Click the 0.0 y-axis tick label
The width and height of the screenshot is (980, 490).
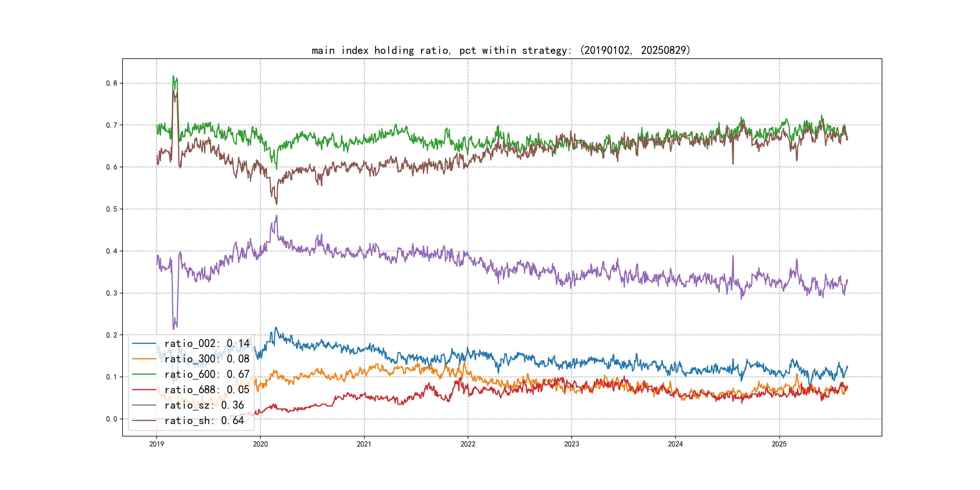112,419
